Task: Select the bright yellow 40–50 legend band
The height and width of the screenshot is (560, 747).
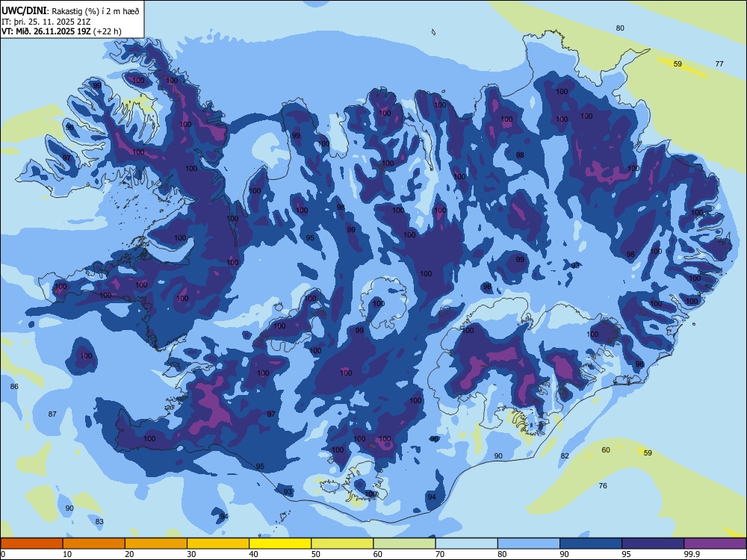Action: click(x=280, y=544)
